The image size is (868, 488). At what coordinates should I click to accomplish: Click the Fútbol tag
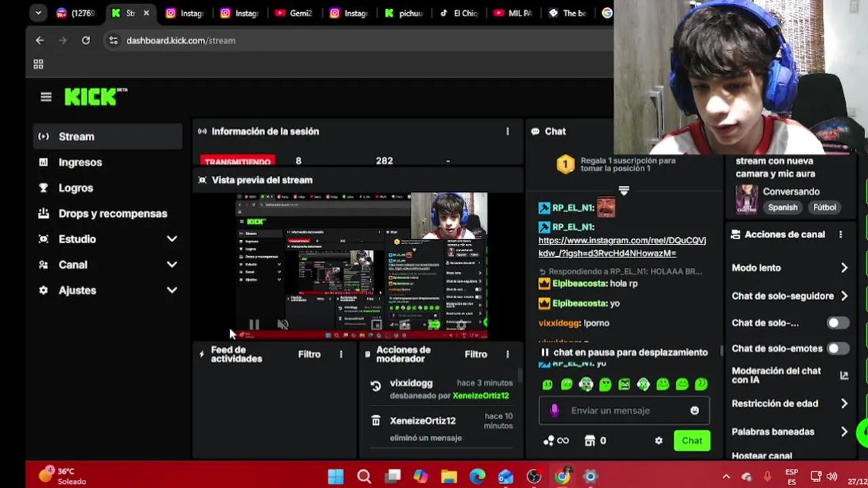pos(825,207)
